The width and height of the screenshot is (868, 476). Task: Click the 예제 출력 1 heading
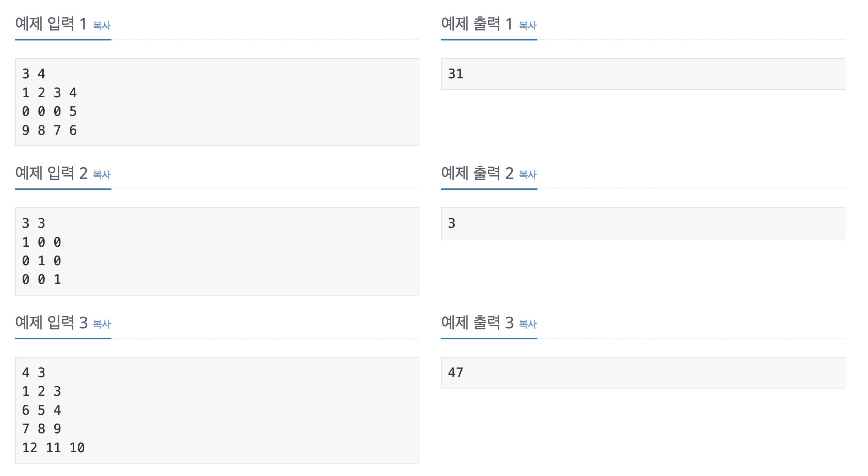[477, 24]
